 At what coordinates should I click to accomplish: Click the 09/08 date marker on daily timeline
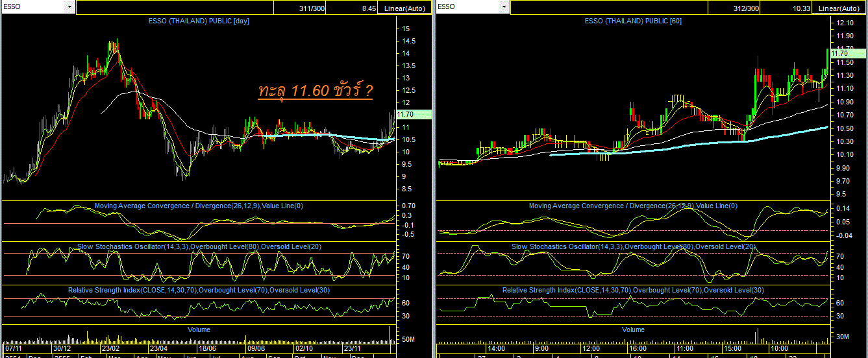pyautogui.click(x=255, y=348)
